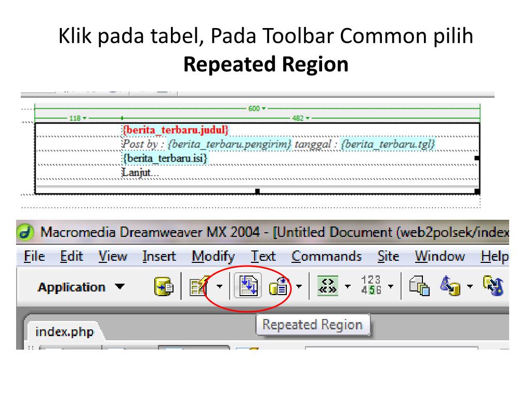Open the Commands menu
The image size is (532, 399).
[x=326, y=256]
